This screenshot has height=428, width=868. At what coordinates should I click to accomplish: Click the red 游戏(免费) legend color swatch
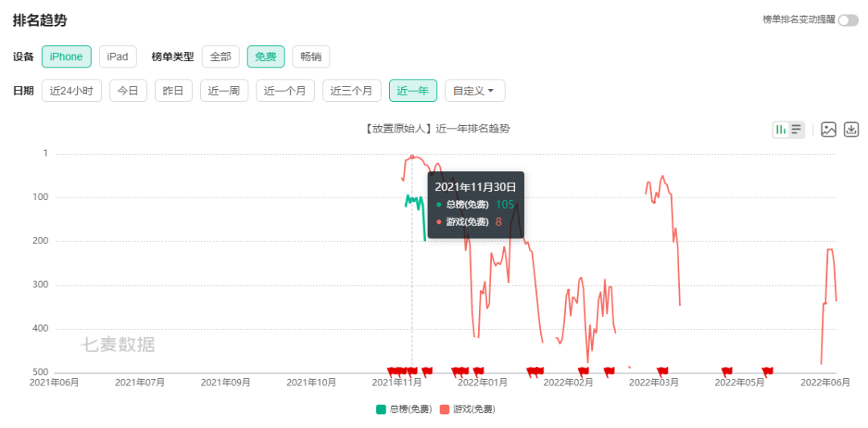click(444, 410)
